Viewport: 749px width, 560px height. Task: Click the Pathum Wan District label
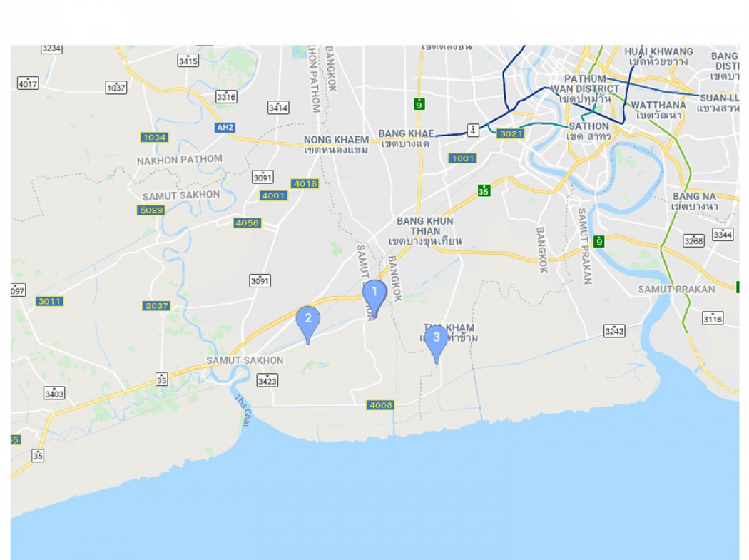pyautogui.click(x=585, y=88)
